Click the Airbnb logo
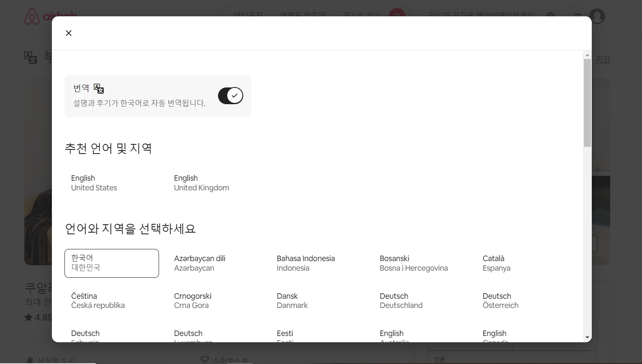 point(50,17)
